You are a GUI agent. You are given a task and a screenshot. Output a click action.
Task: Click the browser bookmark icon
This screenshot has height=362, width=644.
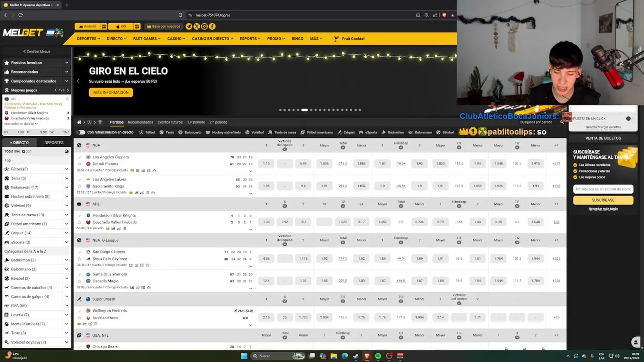(x=180, y=15)
